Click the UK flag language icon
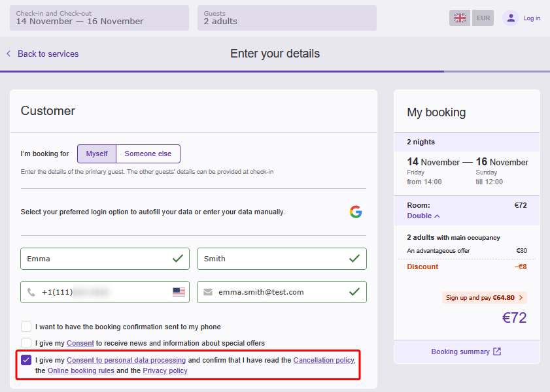The height and width of the screenshot is (392, 550). 460,18
